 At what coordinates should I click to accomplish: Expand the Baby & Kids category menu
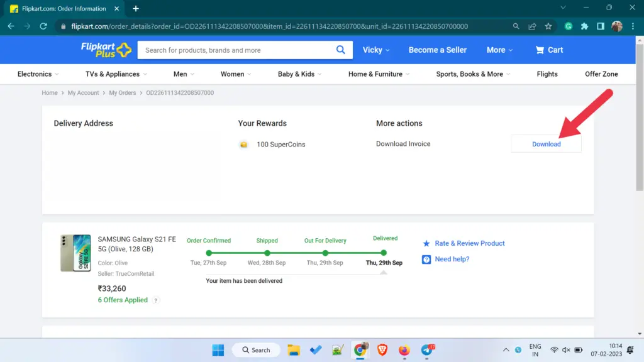coord(299,74)
